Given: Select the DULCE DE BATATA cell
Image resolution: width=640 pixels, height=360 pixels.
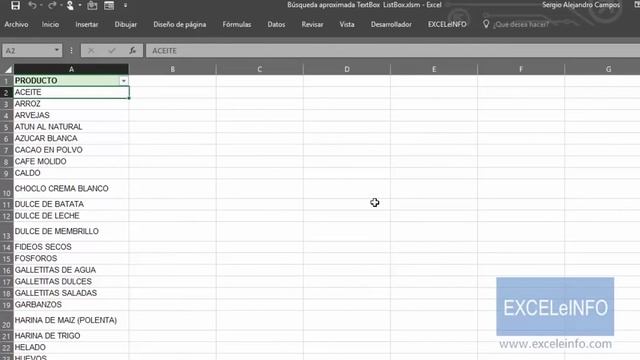Looking at the screenshot, I should click(x=71, y=204).
